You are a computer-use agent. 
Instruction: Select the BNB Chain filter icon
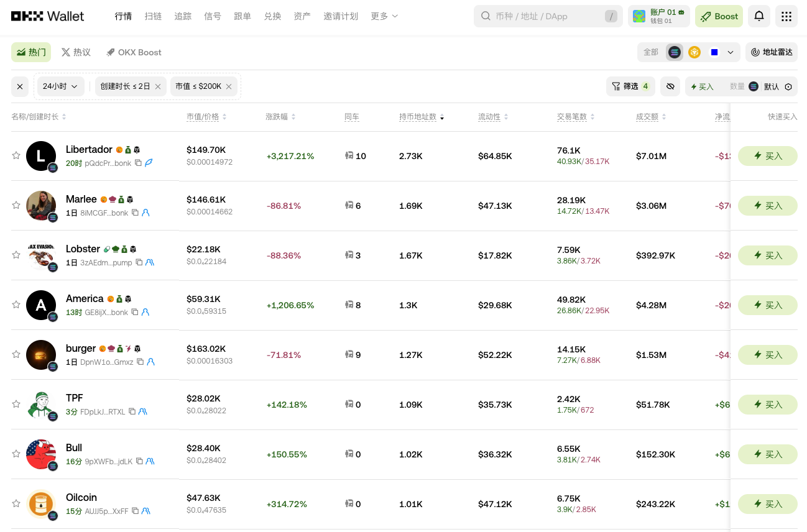pyautogui.click(x=694, y=52)
